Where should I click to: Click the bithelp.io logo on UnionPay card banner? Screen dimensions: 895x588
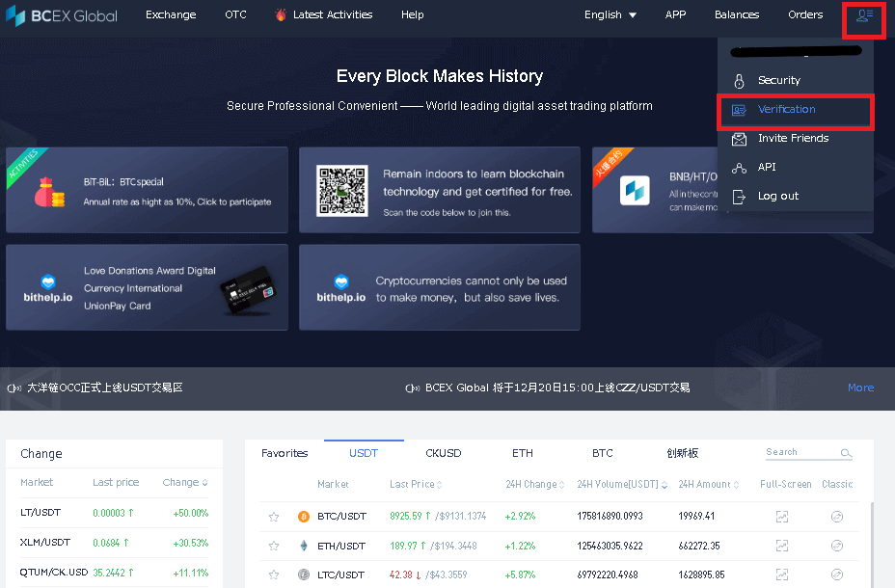(x=48, y=288)
